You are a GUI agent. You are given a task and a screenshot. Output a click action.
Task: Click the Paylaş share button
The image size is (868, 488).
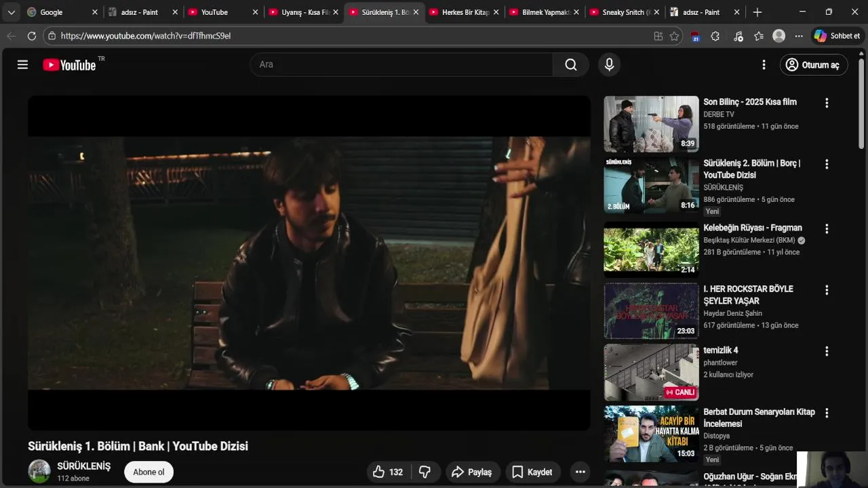pos(472,472)
